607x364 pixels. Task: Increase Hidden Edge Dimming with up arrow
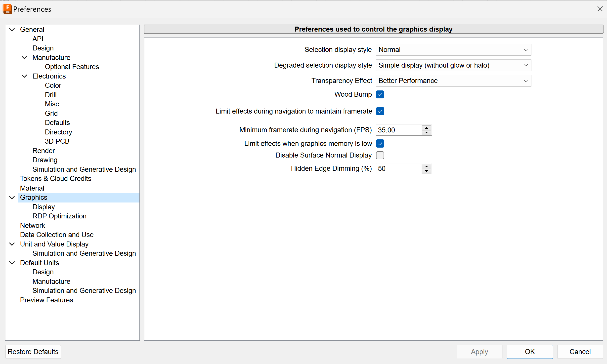pyautogui.click(x=426, y=166)
